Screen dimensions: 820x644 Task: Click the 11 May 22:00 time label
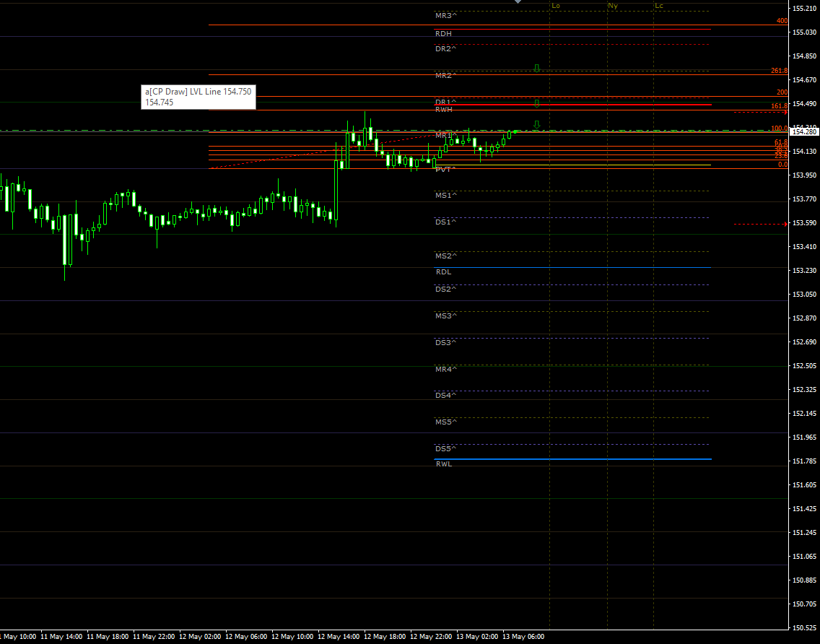pos(154,637)
